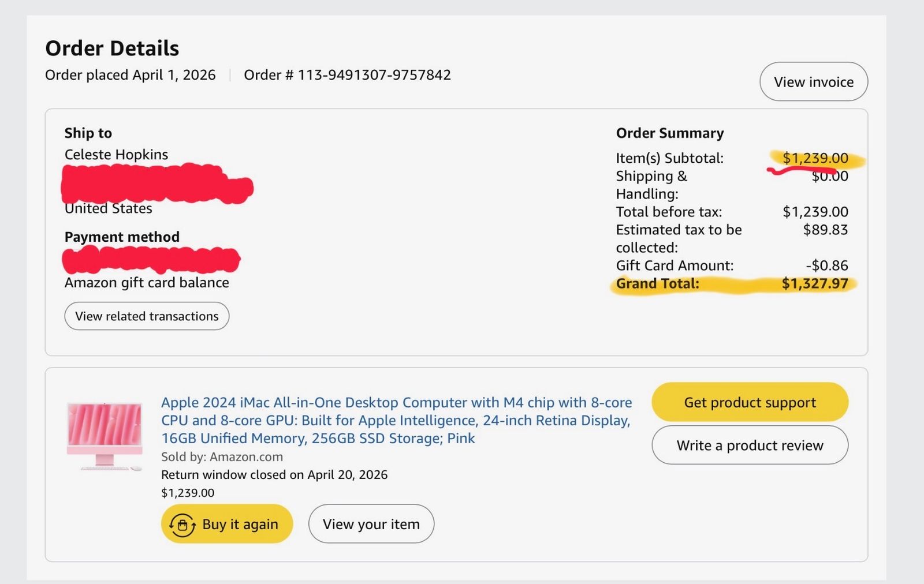Click the Gift Card Amount value
The height and width of the screenshot is (584, 924).
click(x=827, y=265)
